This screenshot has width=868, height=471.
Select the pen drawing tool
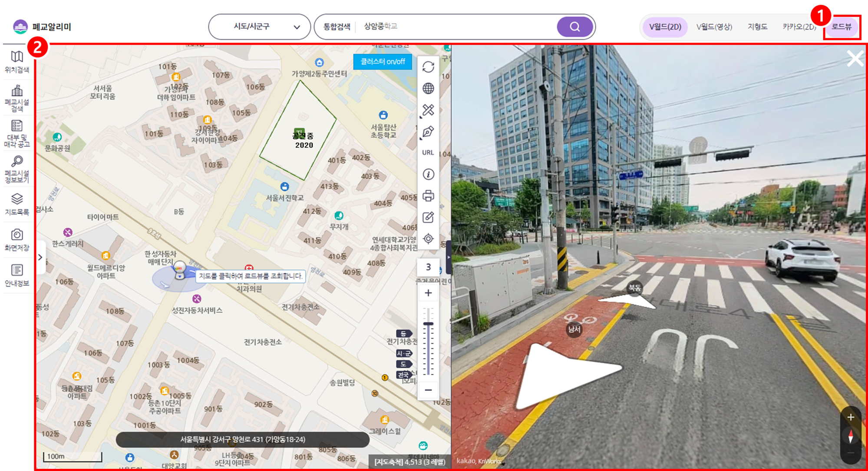[x=428, y=132]
